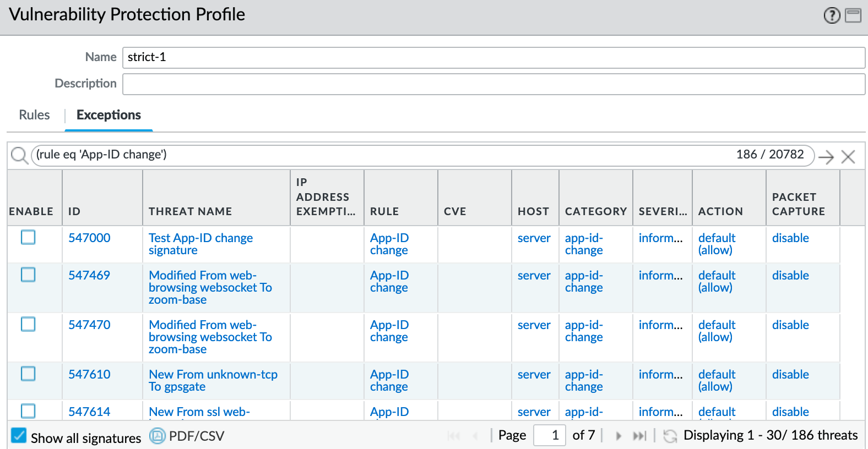The image size is (868, 449).
Task: Enable exception for threat 547610
Action: [28, 374]
